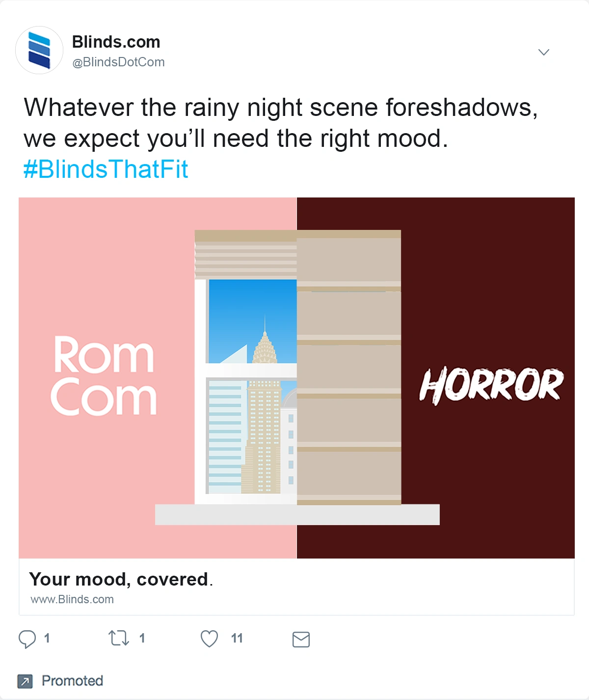Open the #BlindsThatFit hashtag
This screenshot has height=700, width=589.
coord(106,169)
